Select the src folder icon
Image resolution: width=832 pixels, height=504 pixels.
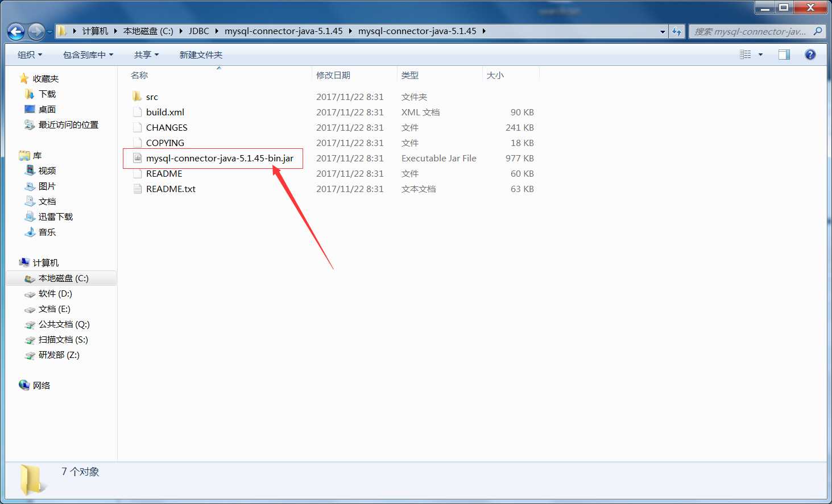[137, 97]
